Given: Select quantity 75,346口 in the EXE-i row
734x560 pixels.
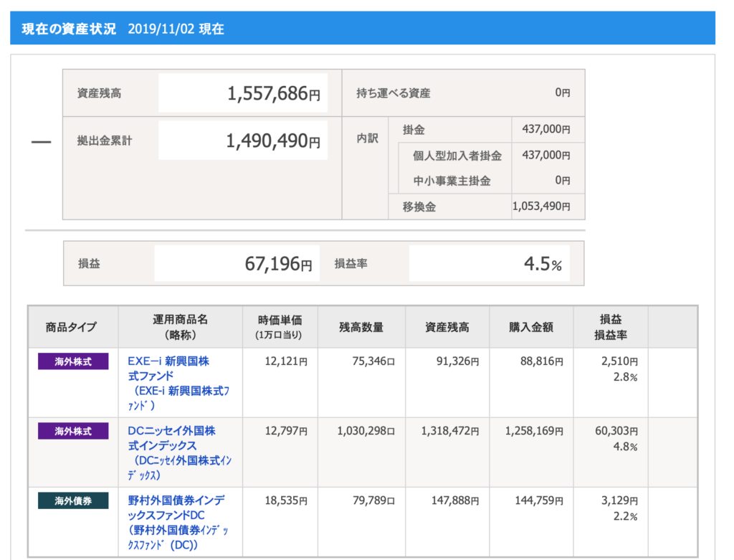Looking at the screenshot, I should coord(373,361).
